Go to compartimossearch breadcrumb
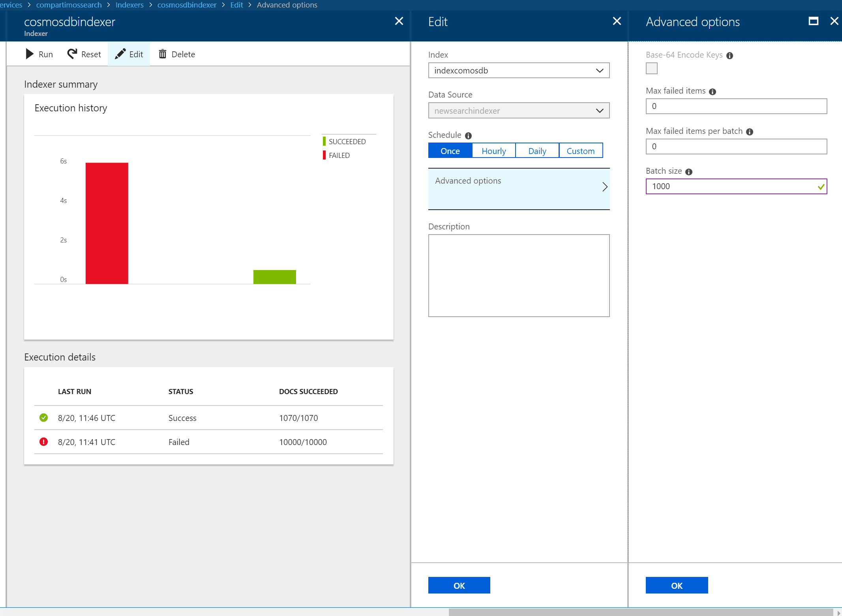The height and width of the screenshot is (616, 842). click(69, 5)
